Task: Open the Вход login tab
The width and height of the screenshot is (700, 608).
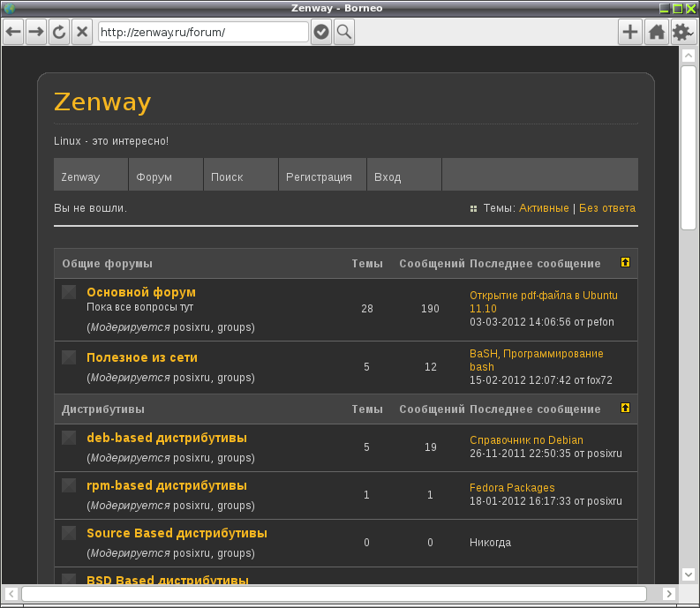Action: coord(404,175)
